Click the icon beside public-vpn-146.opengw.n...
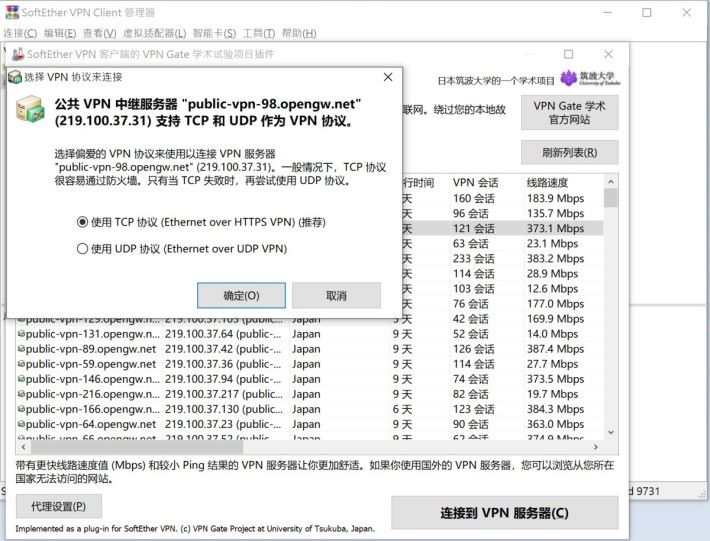Viewport: 710px width, 541px height. pyautogui.click(x=21, y=379)
